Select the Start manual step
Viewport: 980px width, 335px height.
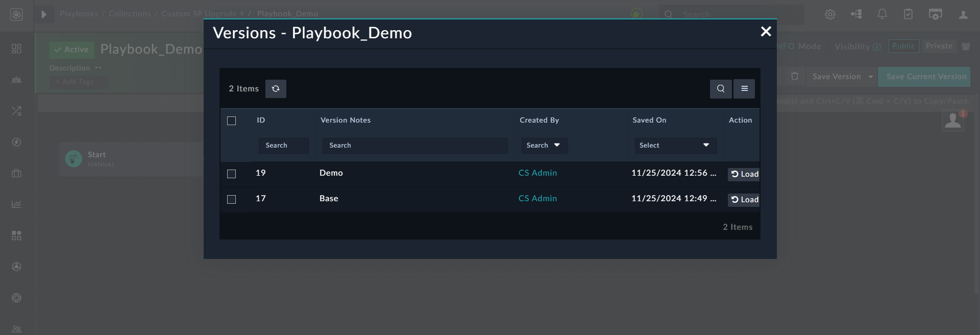[x=132, y=159]
